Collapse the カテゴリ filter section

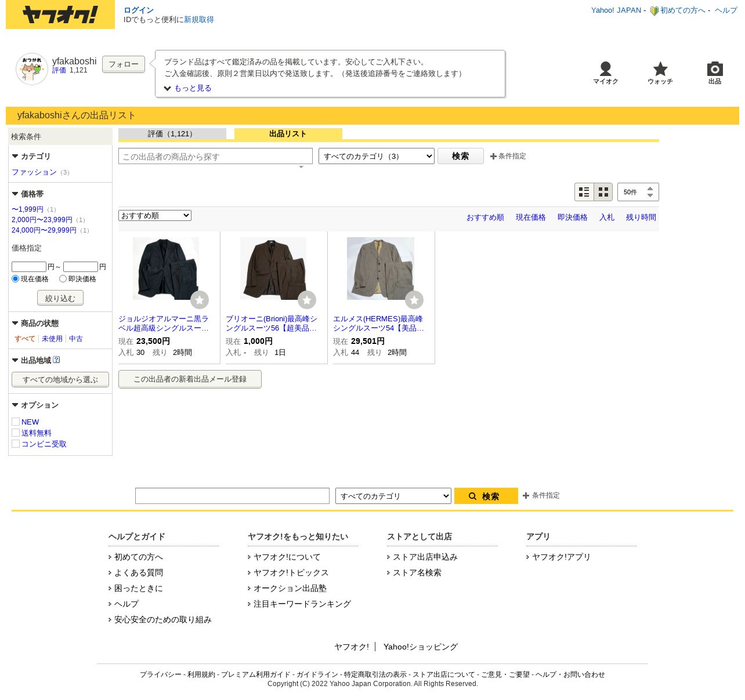(31, 156)
